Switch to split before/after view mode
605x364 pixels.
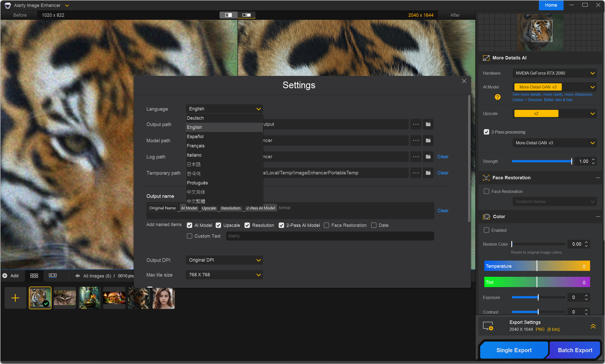click(x=228, y=15)
